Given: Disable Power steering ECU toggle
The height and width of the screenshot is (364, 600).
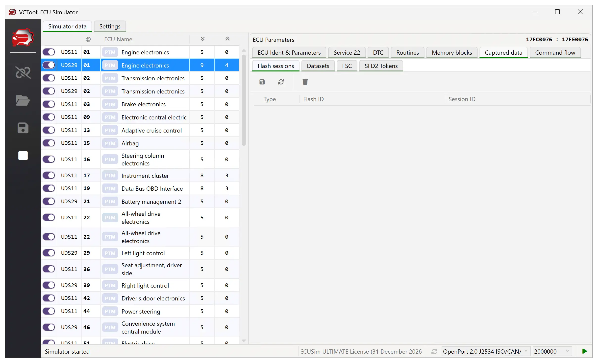Looking at the screenshot, I should tap(49, 311).
